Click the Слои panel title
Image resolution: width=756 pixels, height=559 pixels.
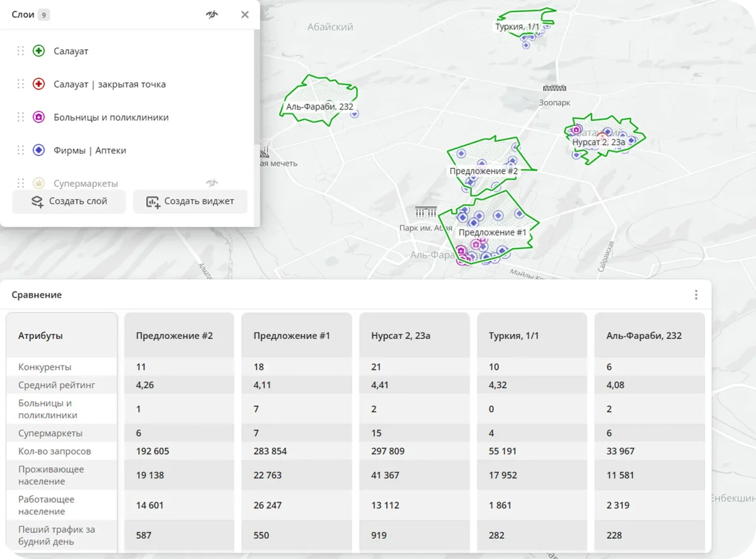click(23, 14)
